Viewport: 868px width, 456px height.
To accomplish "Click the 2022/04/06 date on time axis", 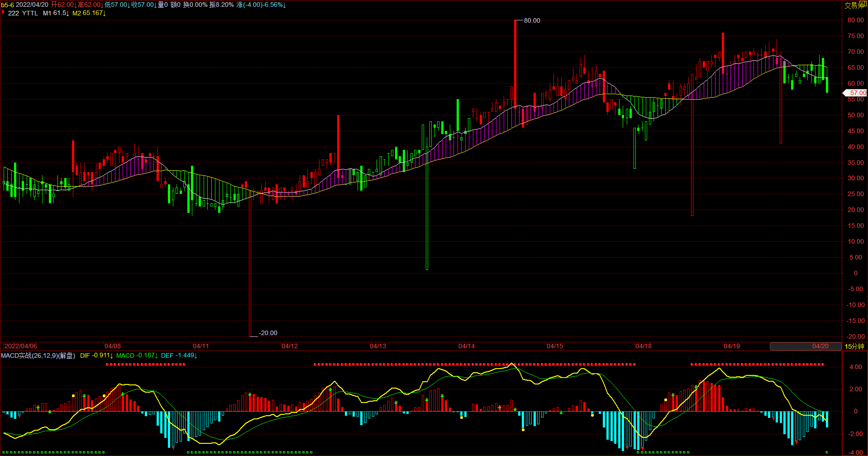I will pos(21,346).
